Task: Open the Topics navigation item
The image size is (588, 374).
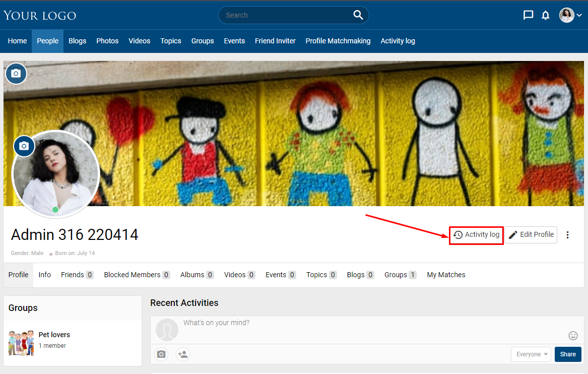Action: 171,41
